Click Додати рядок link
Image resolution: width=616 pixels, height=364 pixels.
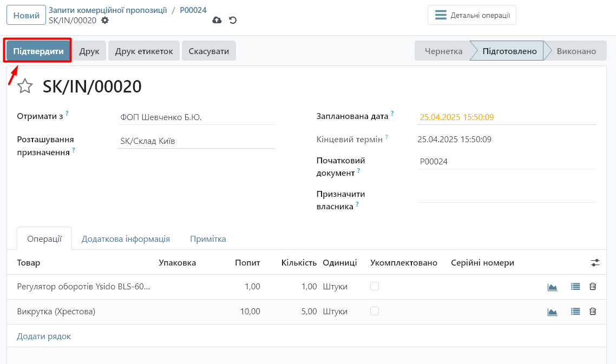pos(44,336)
